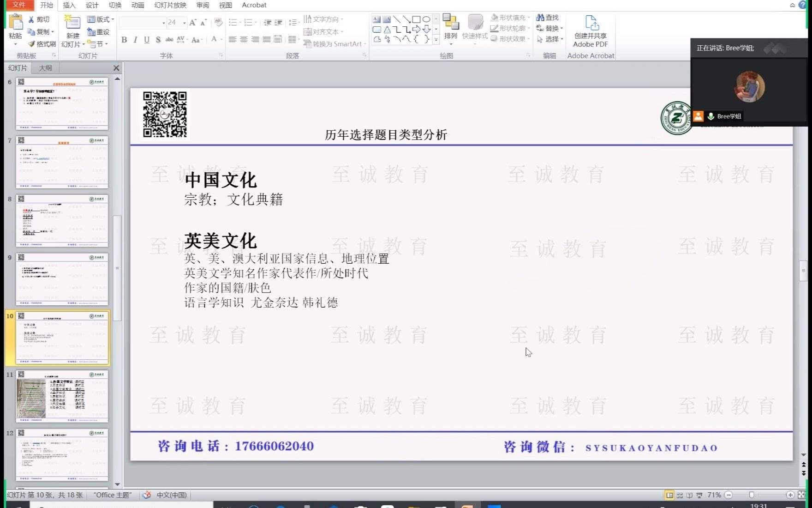The width and height of the screenshot is (812, 508).
Task: Click the Cut (剪切) button
Action: 39,19
